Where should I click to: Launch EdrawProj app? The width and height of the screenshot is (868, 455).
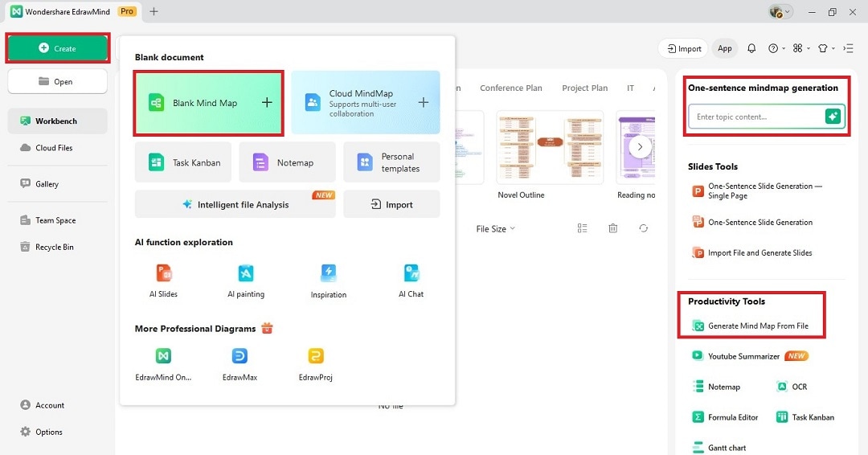pyautogui.click(x=316, y=364)
